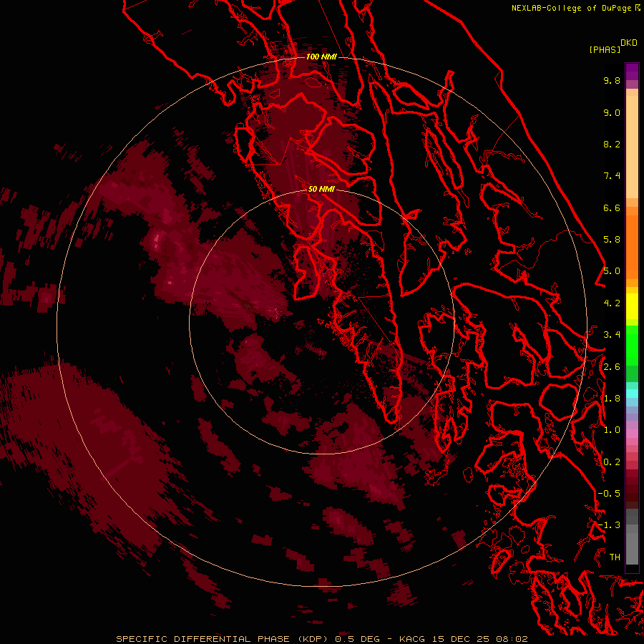Select the 100 NMI range ring label
644x644 pixels.
click(321, 57)
